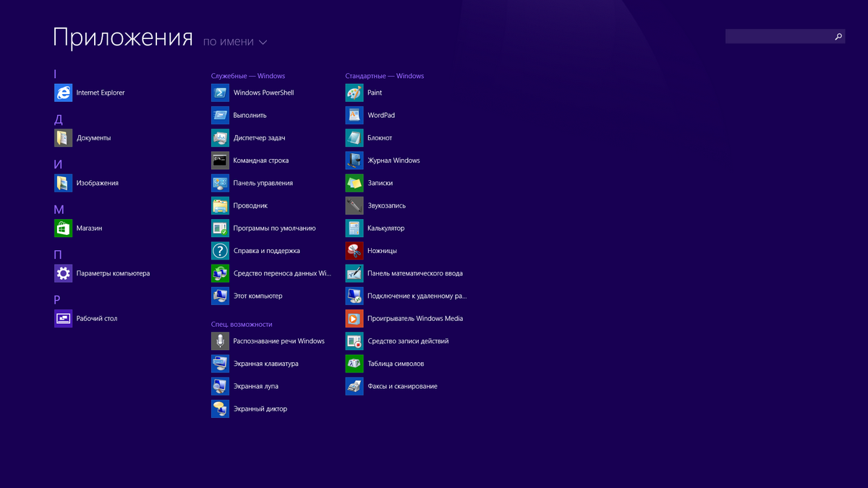
Task: Select the Стандартные — Windows group header
Action: [384, 76]
